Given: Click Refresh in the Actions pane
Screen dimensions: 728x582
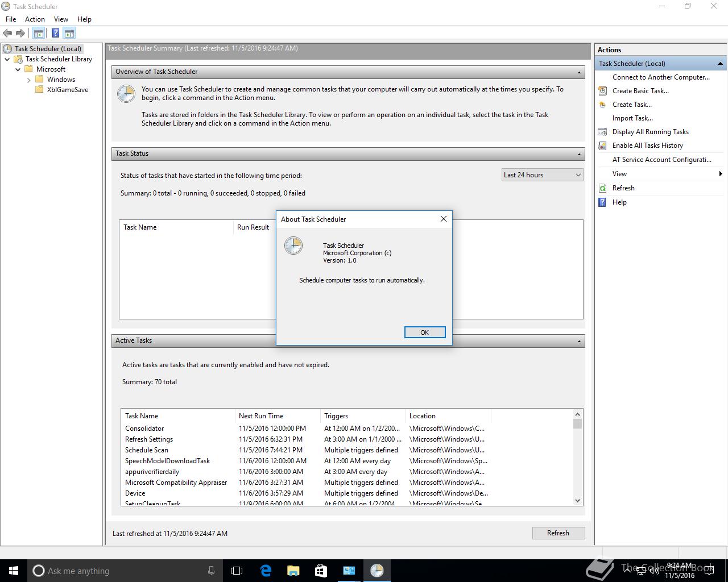Looking at the screenshot, I should [623, 188].
